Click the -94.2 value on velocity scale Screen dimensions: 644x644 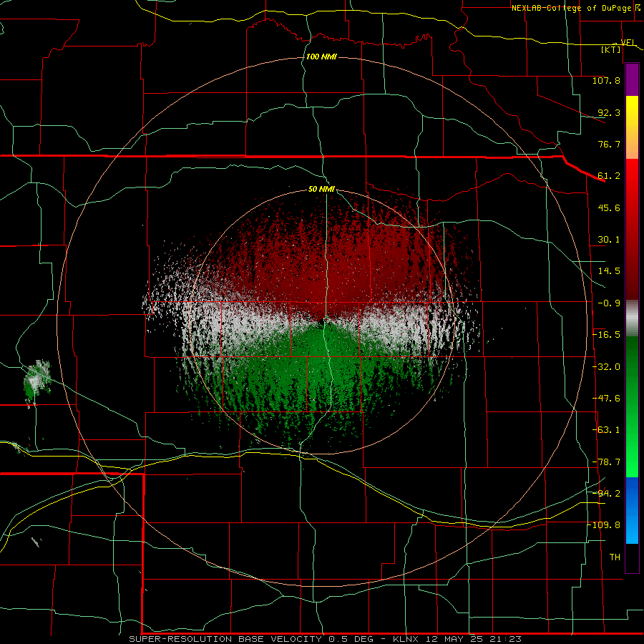[606, 493]
